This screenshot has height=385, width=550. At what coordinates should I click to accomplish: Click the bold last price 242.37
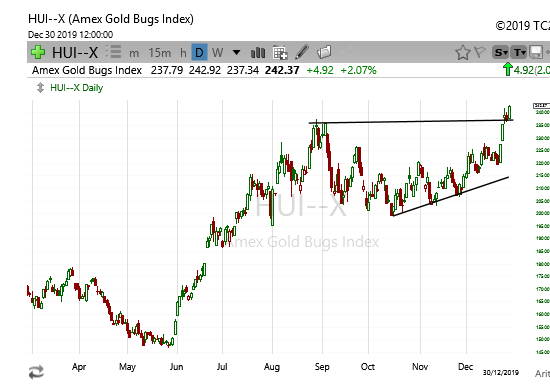coord(282,70)
